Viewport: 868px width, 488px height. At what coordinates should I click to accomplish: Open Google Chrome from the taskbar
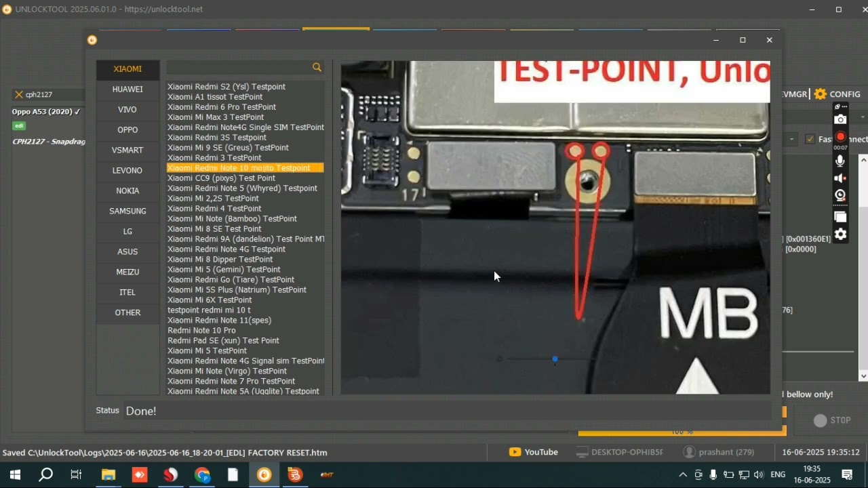click(x=202, y=475)
